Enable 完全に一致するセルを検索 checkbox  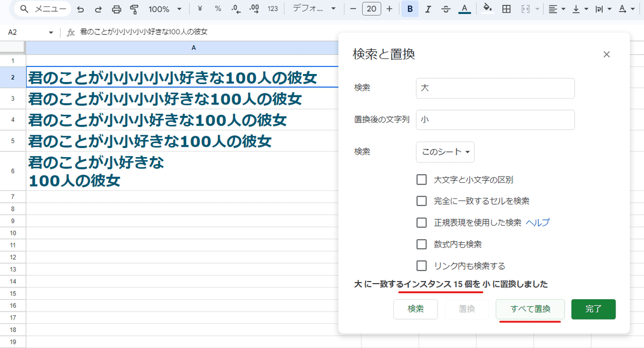point(422,201)
